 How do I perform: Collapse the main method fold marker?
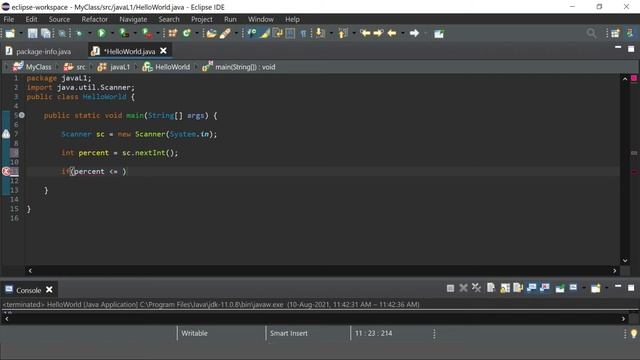[22, 116]
